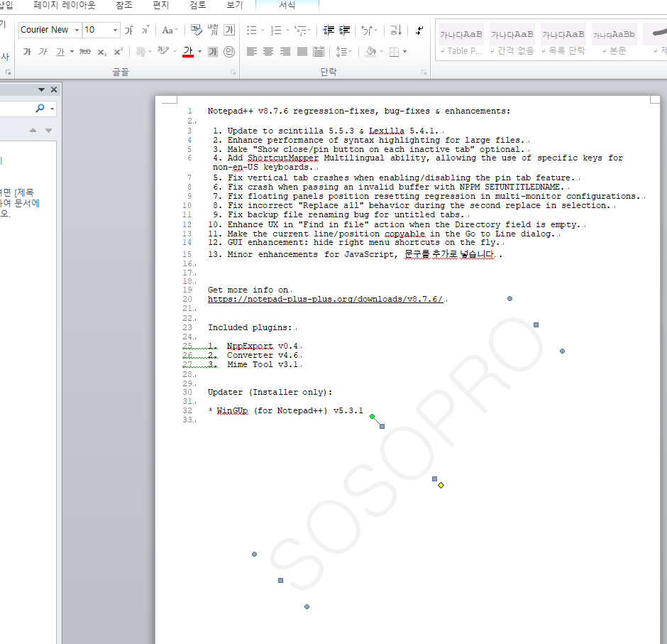
Task: Click the "Converter v4.6" list item
Action: pyautogui.click(x=263, y=355)
